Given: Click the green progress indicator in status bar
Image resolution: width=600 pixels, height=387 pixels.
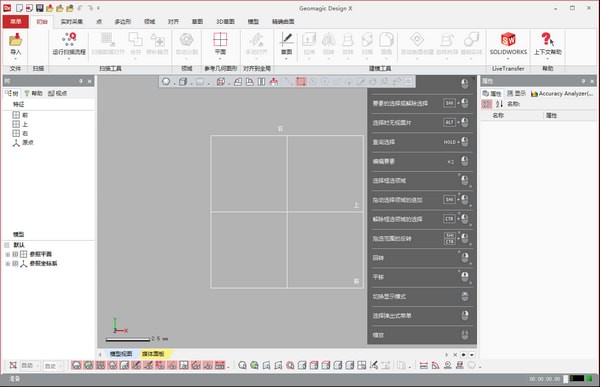Looking at the screenshot, I should click(589, 379).
